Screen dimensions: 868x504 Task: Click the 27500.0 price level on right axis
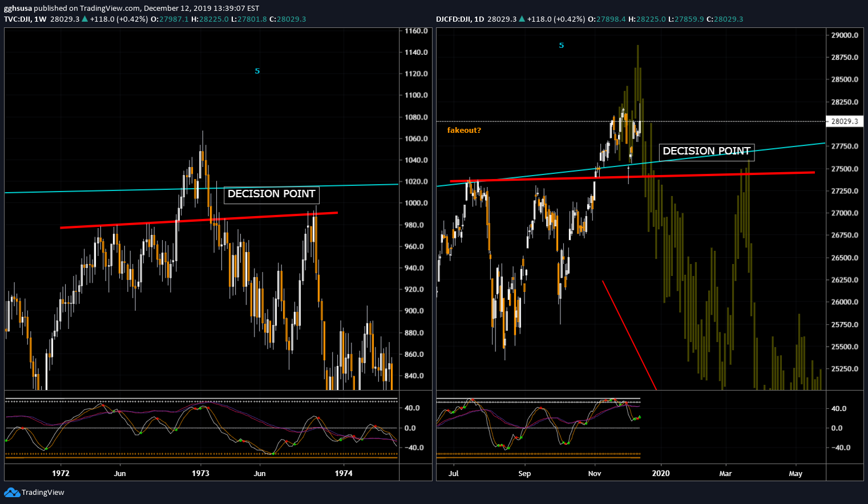point(845,169)
